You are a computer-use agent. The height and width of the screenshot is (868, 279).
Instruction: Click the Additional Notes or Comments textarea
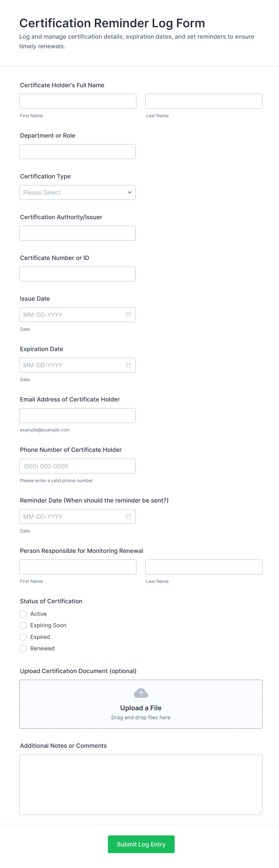coord(140,784)
